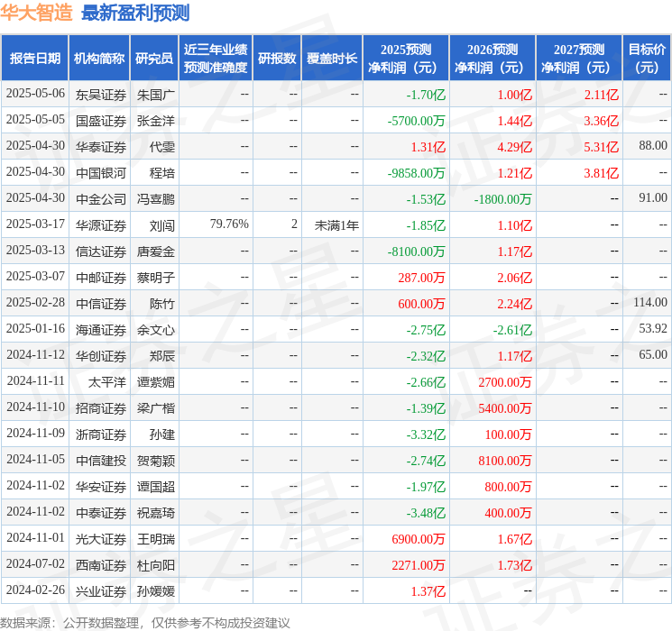
Task: Select the 研报数 column header
Action: tap(277, 59)
